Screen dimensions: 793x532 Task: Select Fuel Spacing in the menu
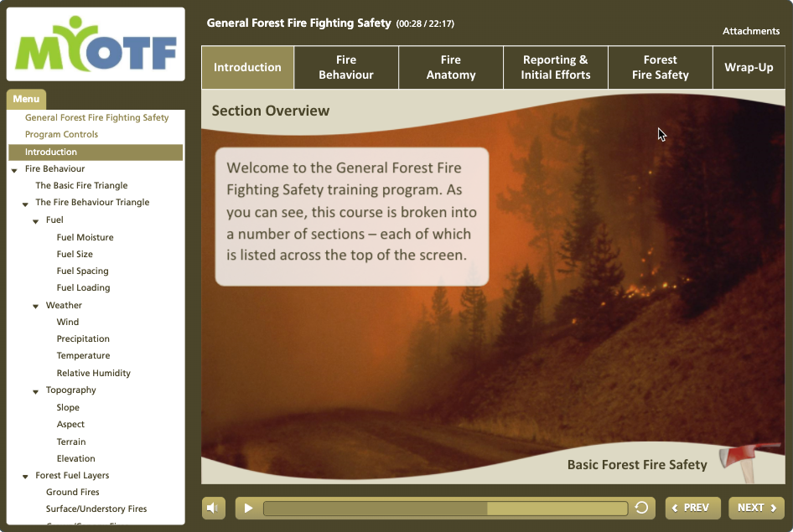[x=82, y=271]
